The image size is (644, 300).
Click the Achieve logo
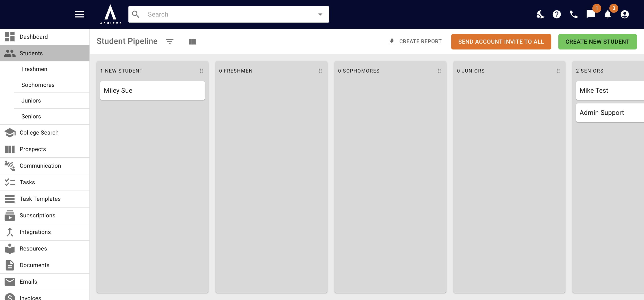click(x=110, y=14)
